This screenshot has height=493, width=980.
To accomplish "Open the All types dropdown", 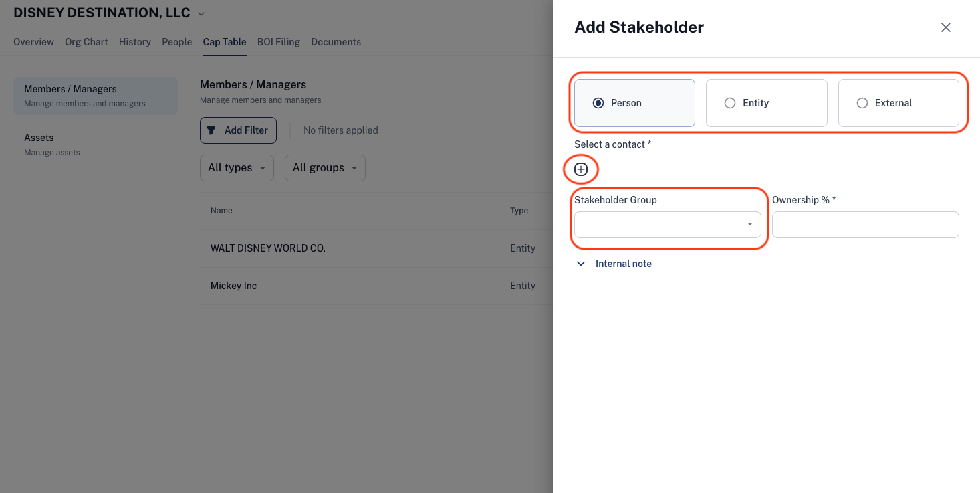I will [237, 168].
